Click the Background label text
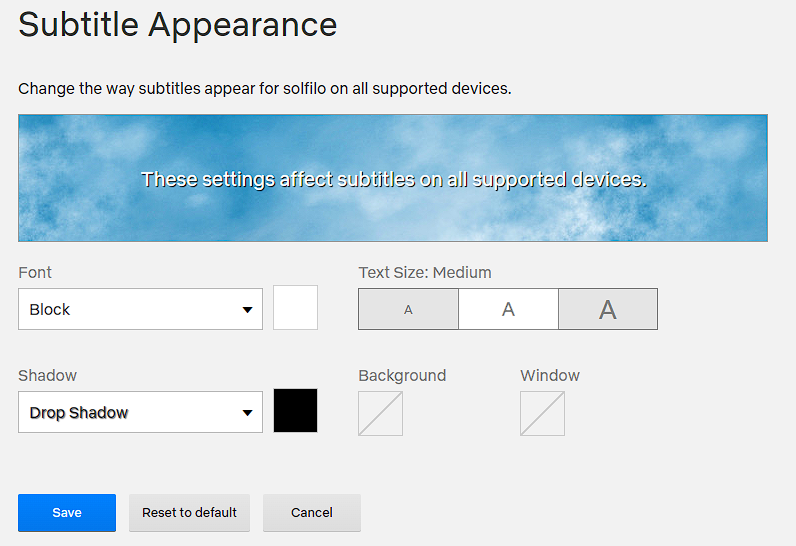This screenshot has height=546, width=796. [402, 375]
